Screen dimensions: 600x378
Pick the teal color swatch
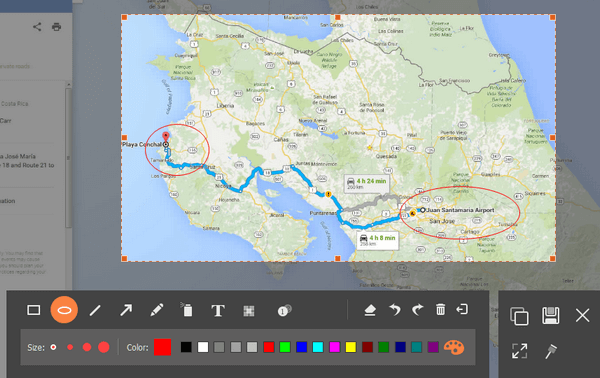tap(416, 347)
